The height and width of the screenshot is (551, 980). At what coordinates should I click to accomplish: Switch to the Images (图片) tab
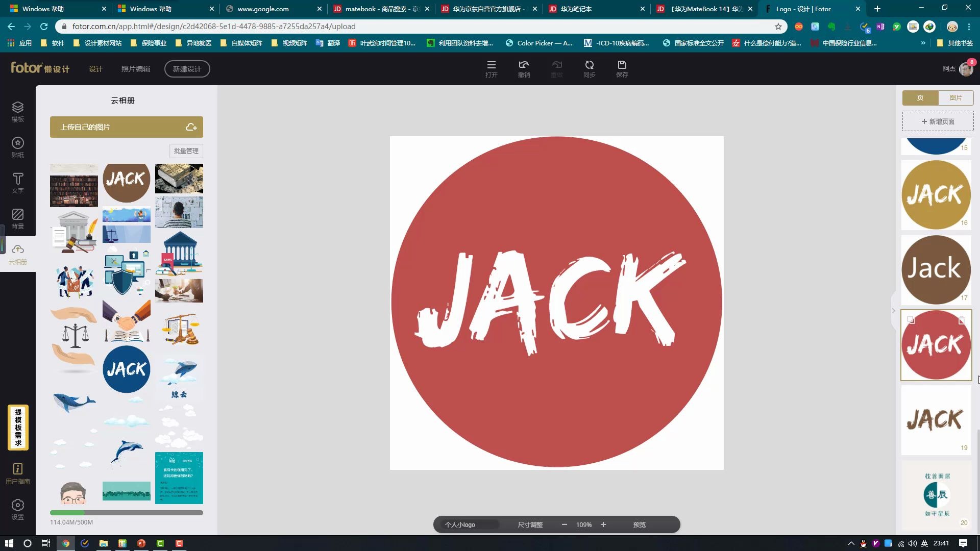(x=956, y=97)
